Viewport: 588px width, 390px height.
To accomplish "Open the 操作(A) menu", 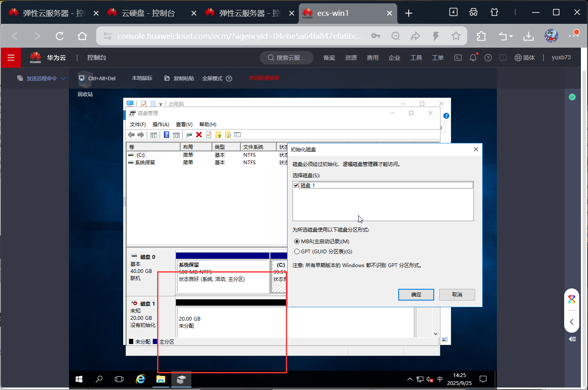I will pyautogui.click(x=160, y=125).
